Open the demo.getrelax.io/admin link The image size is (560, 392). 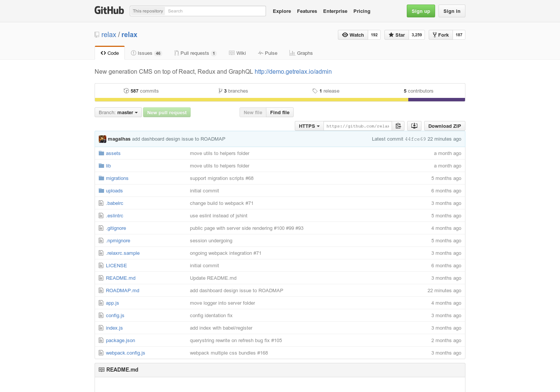tap(293, 71)
